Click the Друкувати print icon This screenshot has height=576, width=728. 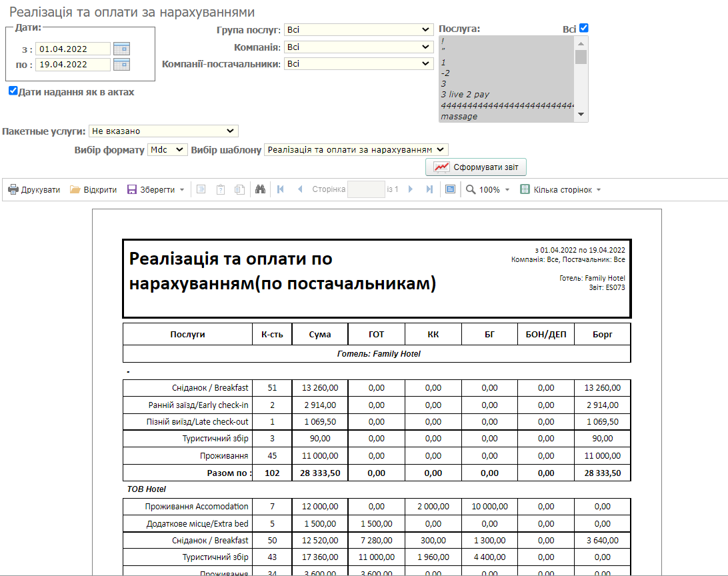click(x=13, y=190)
